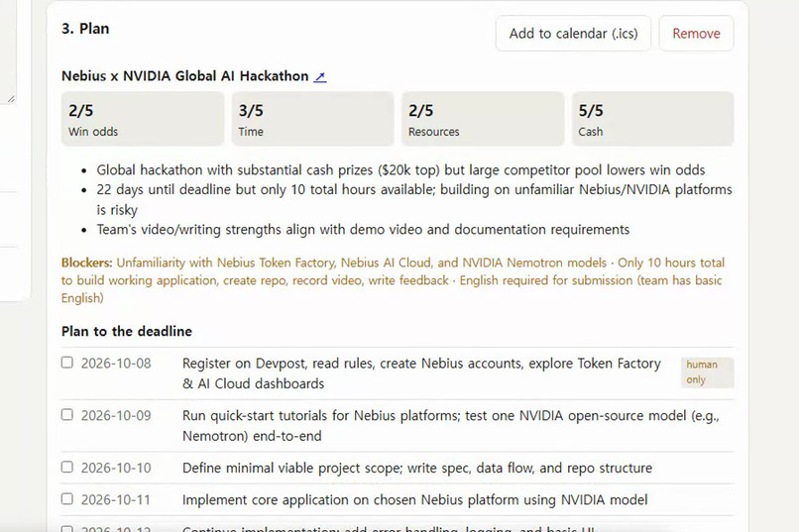Viewport: 799px width, 532px height.
Task: Click the 2/5 Win odds score card
Action: click(143, 119)
